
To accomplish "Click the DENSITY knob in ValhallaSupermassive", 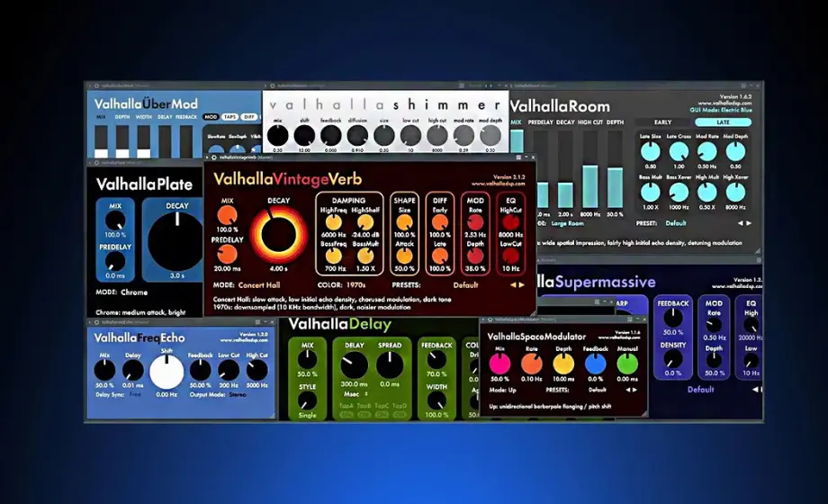I will pos(673,359).
